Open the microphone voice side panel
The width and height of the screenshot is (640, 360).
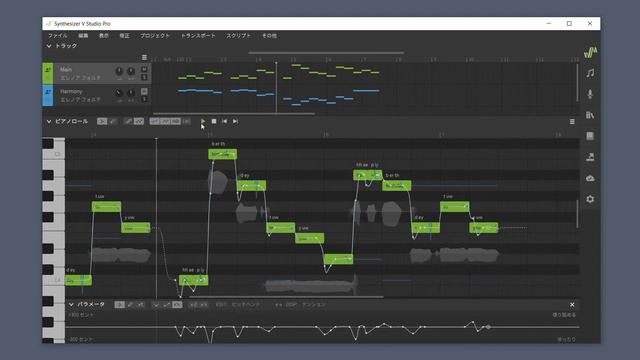pos(590,94)
